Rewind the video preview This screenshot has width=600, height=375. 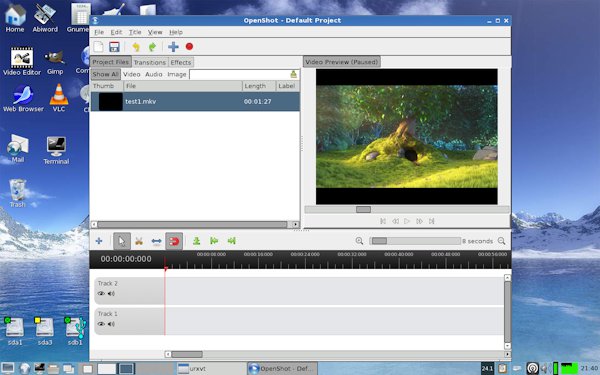coord(395,221)
